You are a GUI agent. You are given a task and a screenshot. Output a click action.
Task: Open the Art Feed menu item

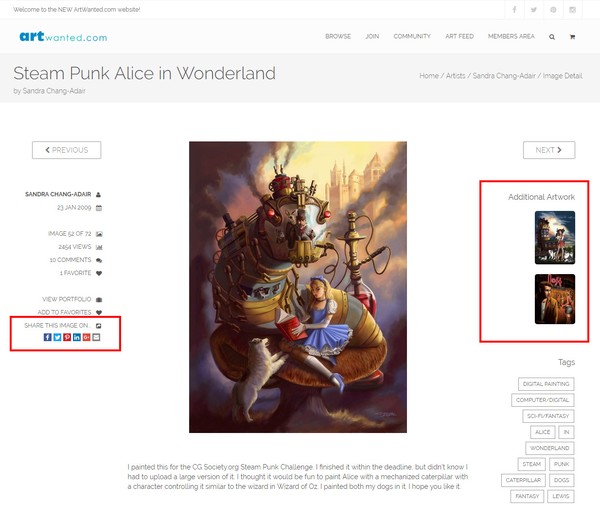(459, 36)
